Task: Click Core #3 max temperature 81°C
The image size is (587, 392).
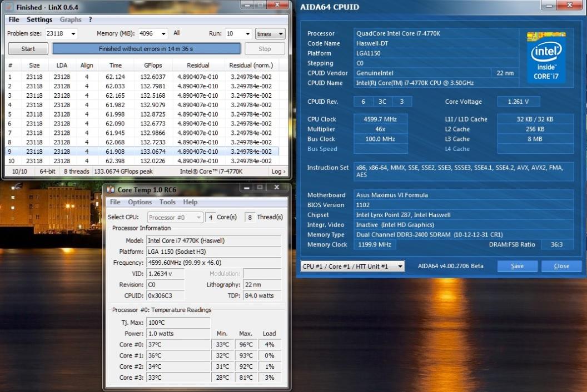Action: click(x=246, y=378)
